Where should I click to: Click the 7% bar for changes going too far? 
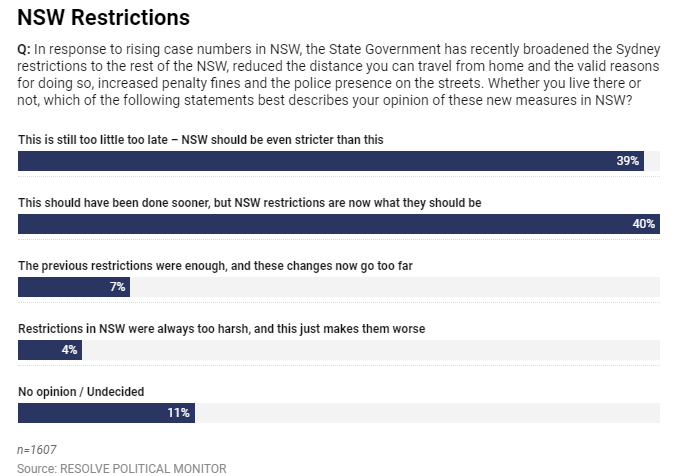pos(74,287)
